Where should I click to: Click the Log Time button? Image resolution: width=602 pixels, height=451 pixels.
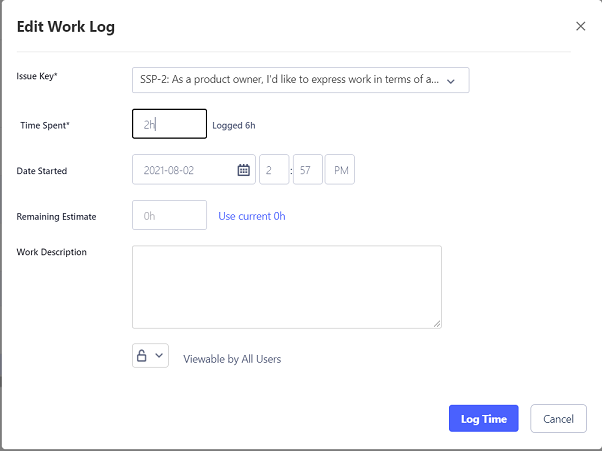483,419
